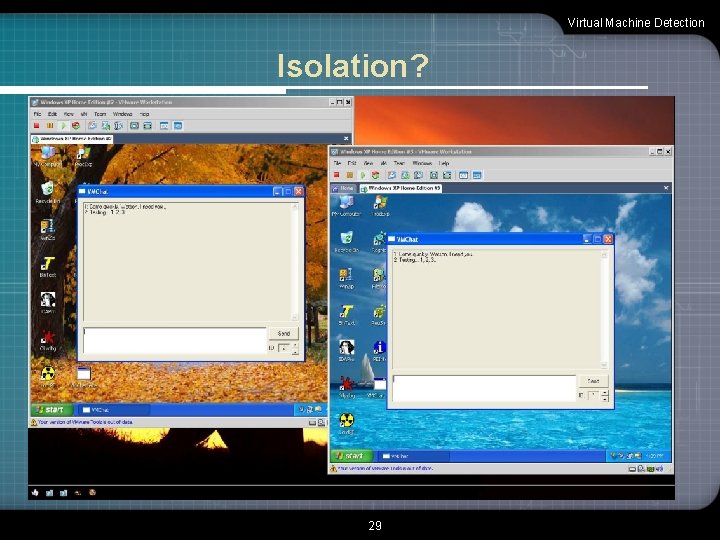The width and height of the screenshot is (720, 540).
Task: Focus the message input box in ocean VMChat
Action: pos(484,388)
